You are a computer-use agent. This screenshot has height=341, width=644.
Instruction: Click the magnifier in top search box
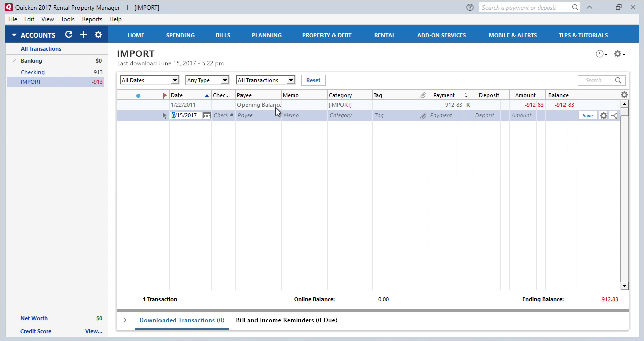pos(575,7)
